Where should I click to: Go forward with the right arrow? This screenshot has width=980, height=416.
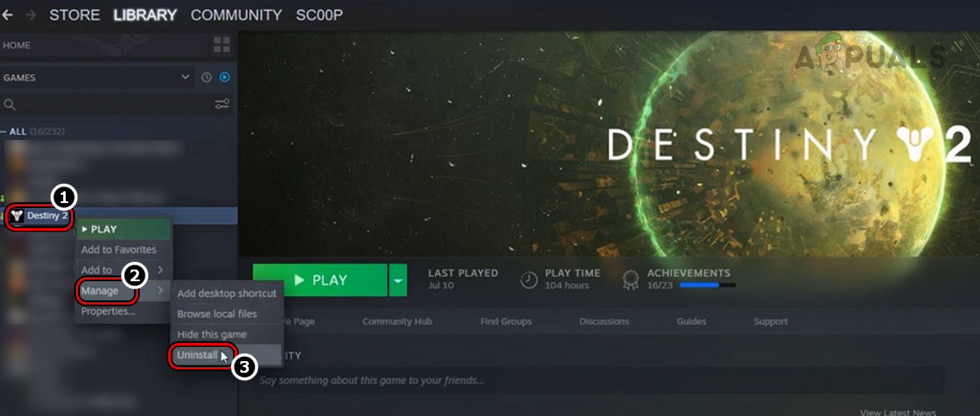click(x=31, y=15)
